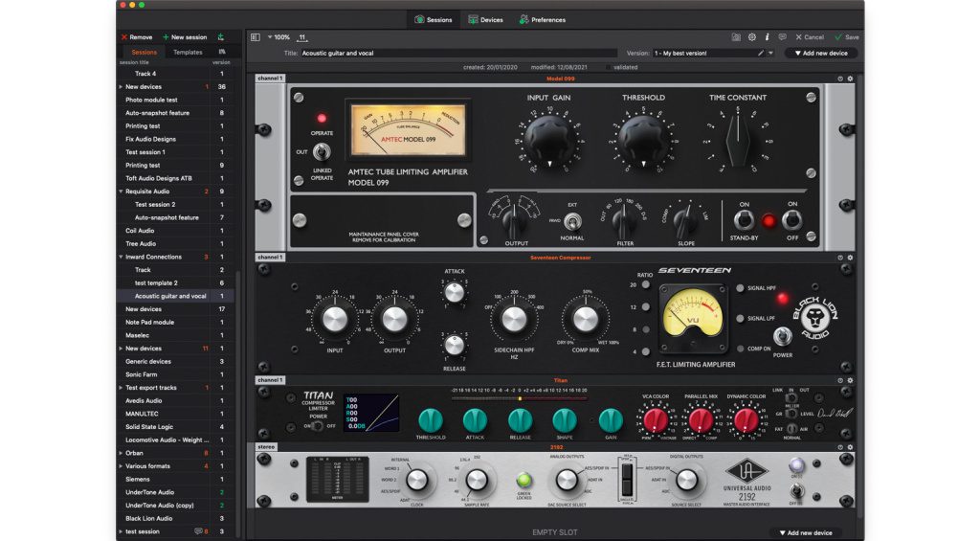Click the 2192 device settings gear
The width and height of the screenshot is (980, 541).
850,447
